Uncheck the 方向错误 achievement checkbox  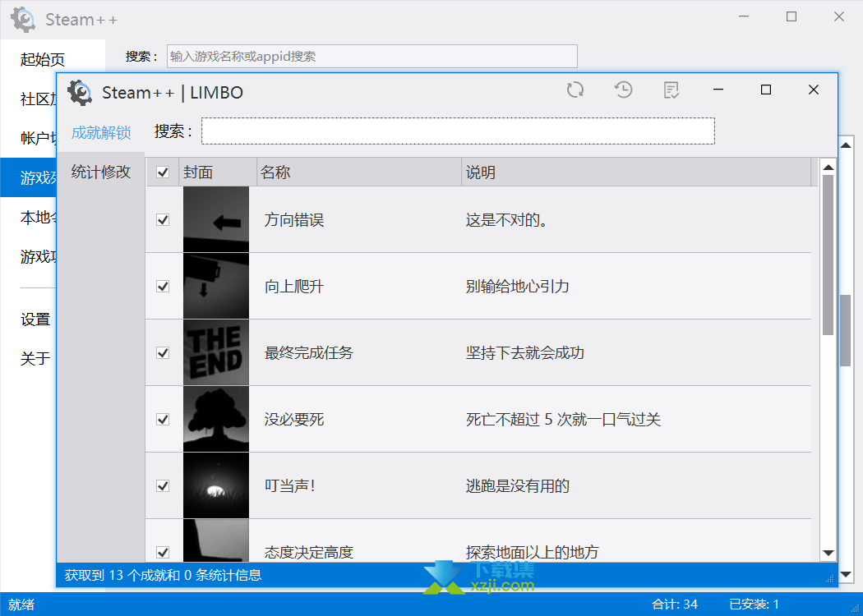[163, 220]
